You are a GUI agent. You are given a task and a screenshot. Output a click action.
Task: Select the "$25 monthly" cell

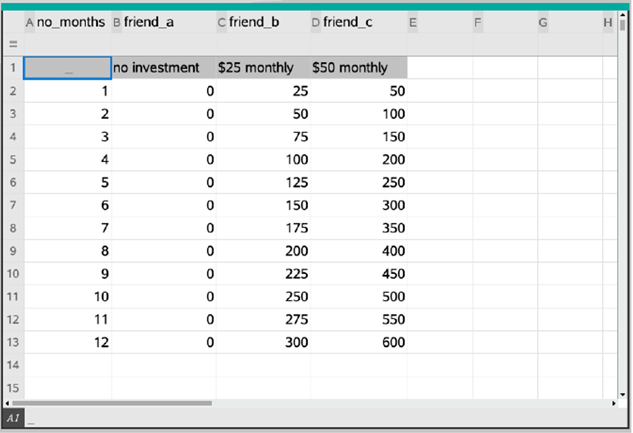263,68
